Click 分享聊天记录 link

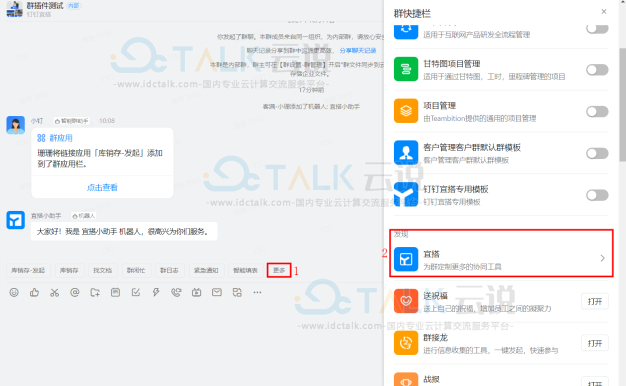(358, 51)
